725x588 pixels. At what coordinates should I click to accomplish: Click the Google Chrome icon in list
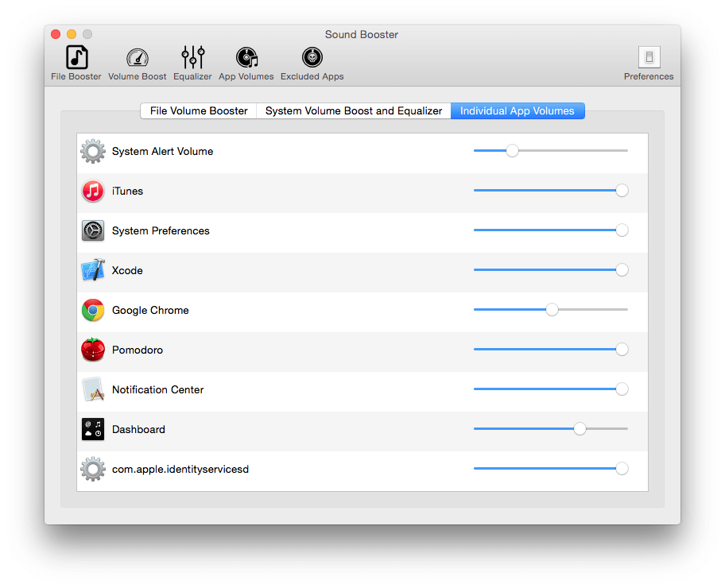click(93, 310)
